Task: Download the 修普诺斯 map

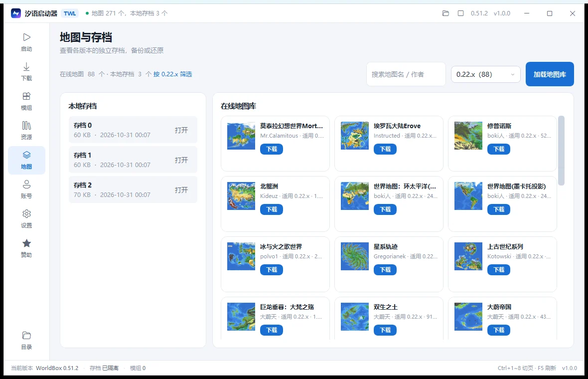Action: (x=499, y=149)
